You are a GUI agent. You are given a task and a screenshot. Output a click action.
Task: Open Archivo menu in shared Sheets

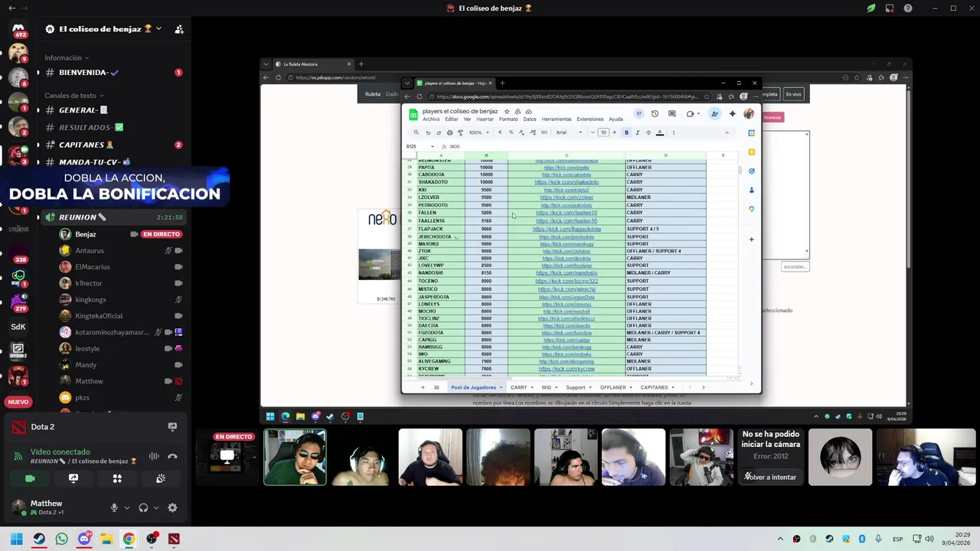pos(431,119)
